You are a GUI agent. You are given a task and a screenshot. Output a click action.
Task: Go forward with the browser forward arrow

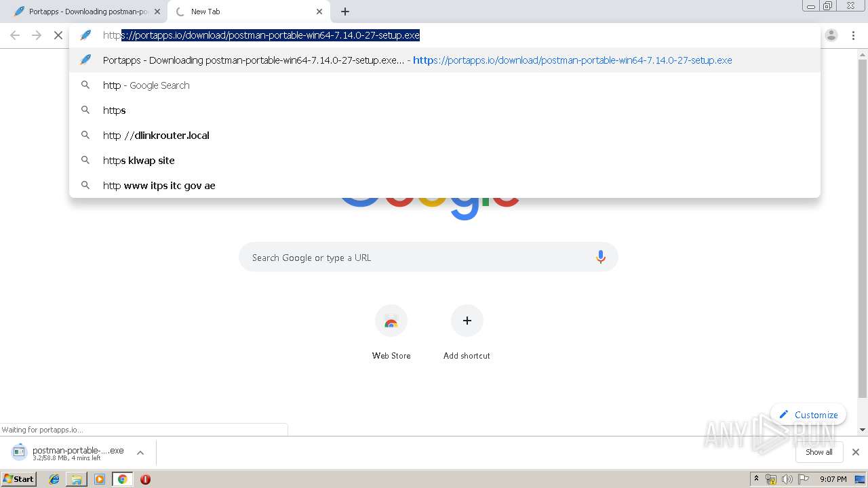37,35
